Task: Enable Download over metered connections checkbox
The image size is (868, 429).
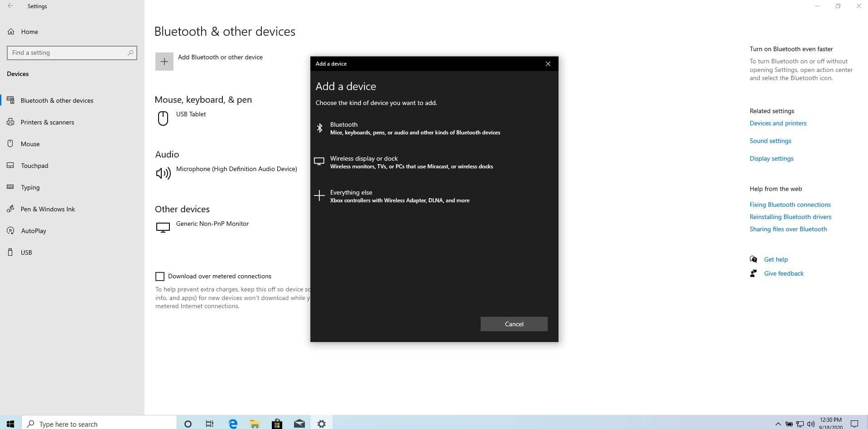Action: [160, 276]
